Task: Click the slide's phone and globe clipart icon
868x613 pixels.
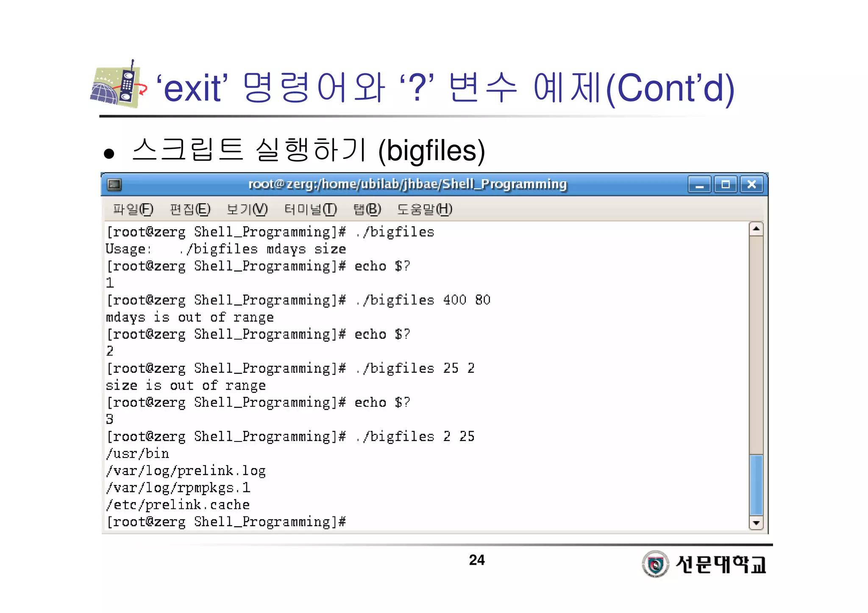Action: pos(118,84)
